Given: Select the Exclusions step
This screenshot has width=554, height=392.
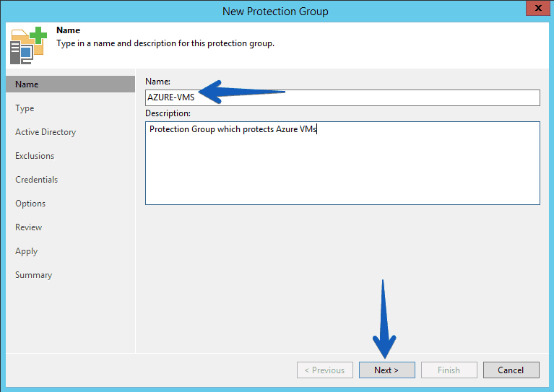Looking at the screenshot, I should [35, 156].
